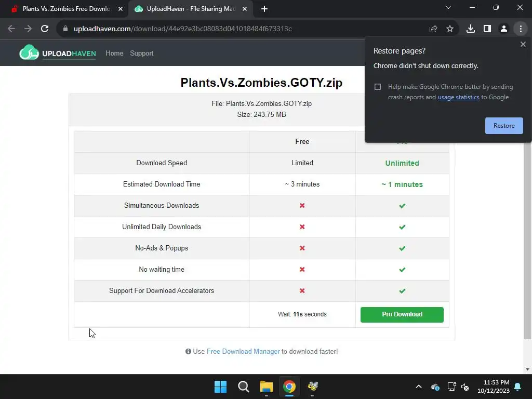532x399 pixels.
Task: Click the red X for Simultaneous Downloads
Action: point(302,206)
